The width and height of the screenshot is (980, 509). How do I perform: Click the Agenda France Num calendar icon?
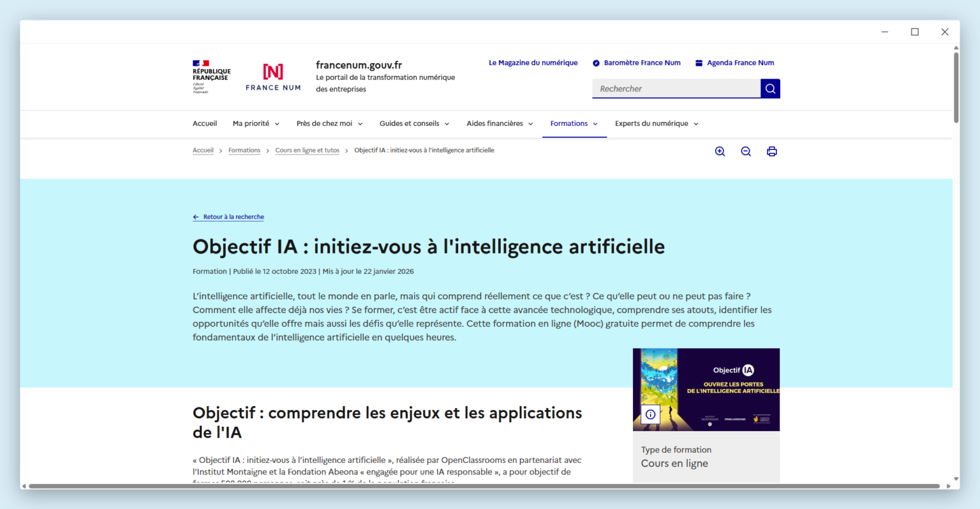pos(699,63)
